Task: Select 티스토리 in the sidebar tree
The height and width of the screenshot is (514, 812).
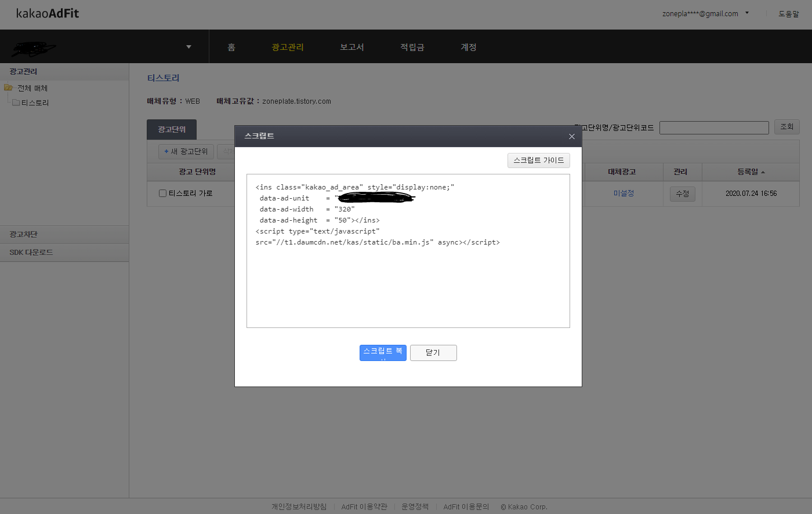Action: [x=35, y=103]
